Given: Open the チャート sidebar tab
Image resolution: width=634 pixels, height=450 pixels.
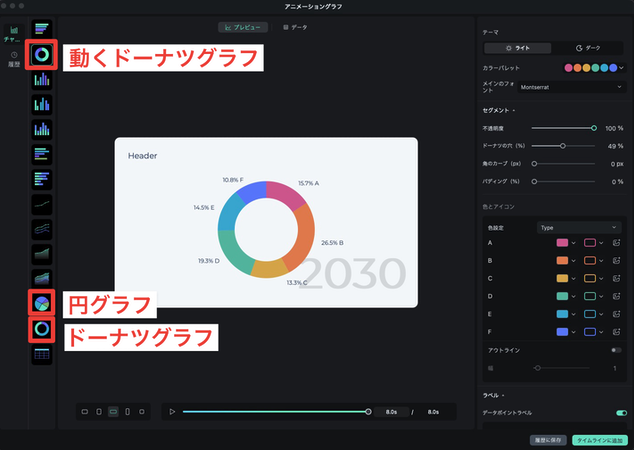Looking at the screenshot, I should click(x=14, y=34).
